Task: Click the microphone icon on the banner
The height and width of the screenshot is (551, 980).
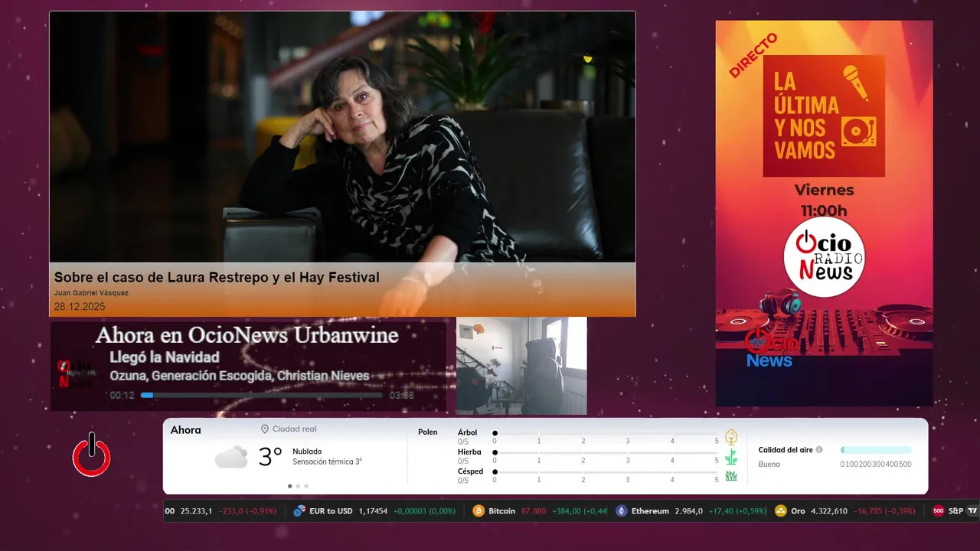Action: pos(857,83)
